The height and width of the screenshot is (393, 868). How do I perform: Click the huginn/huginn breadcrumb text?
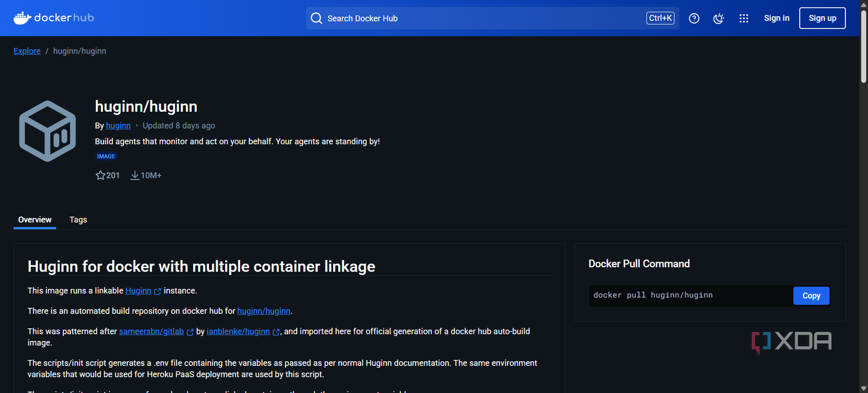(x=80, y=51)
